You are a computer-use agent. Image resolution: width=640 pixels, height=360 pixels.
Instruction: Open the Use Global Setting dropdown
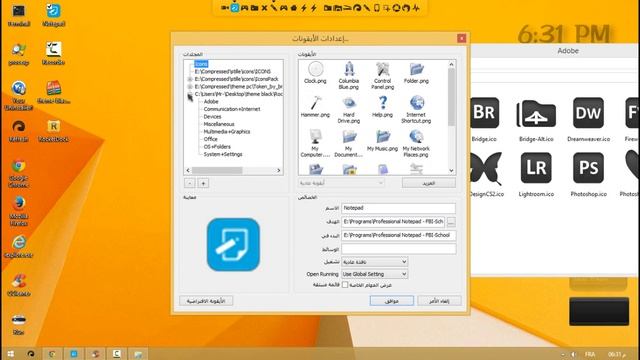tap(374, 274)
